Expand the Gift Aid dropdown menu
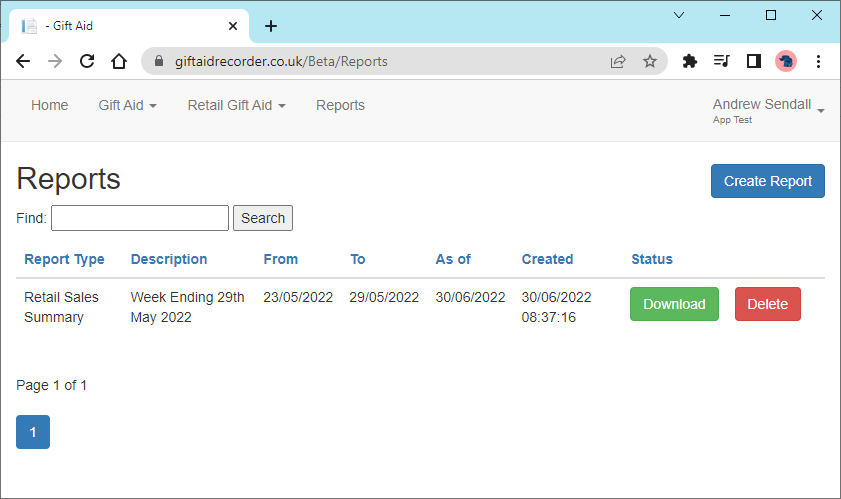 pyautogui.click(x=128, y=105)
